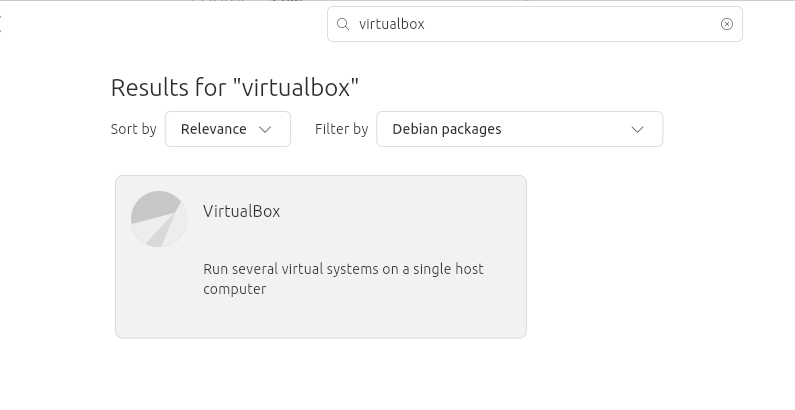Click the 'Sort by' label
Viewport: 795px width, 410px height.
(x=133, y=129)
